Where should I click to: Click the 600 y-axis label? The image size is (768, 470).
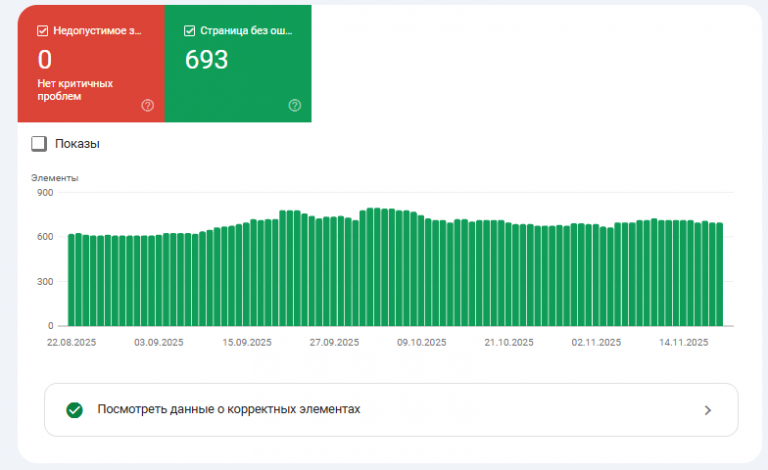45,236
